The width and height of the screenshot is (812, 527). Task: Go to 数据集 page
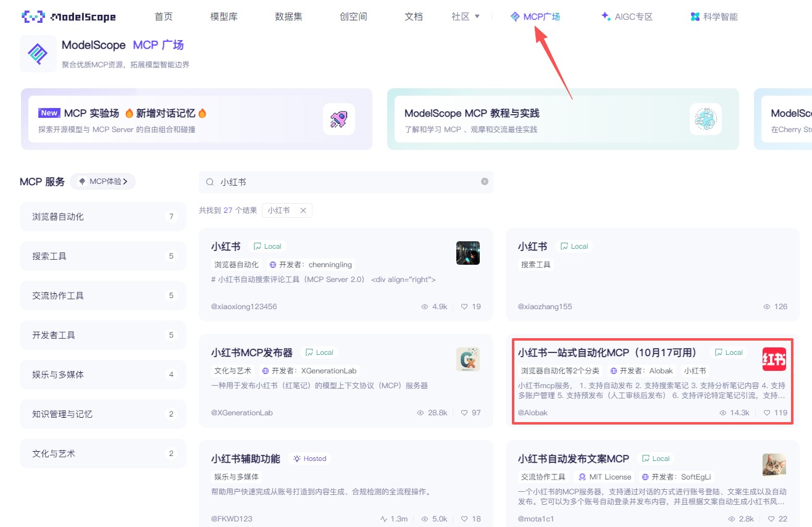[288, 17]
